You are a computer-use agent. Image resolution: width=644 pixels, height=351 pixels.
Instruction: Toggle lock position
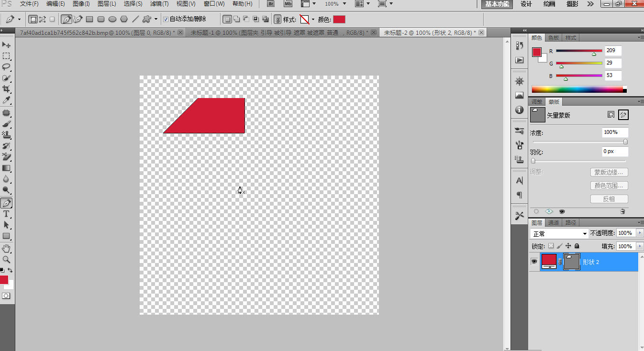(568, 246)
